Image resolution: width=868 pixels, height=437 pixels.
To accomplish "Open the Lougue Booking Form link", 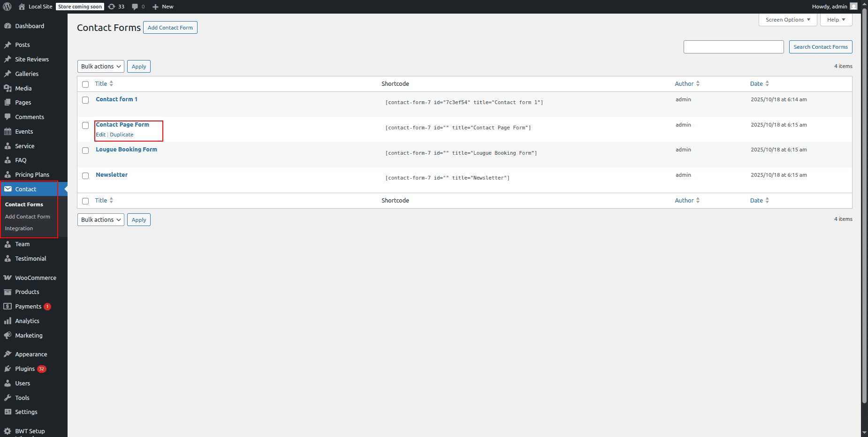I will pyautogui.click(x=126, y=150).
